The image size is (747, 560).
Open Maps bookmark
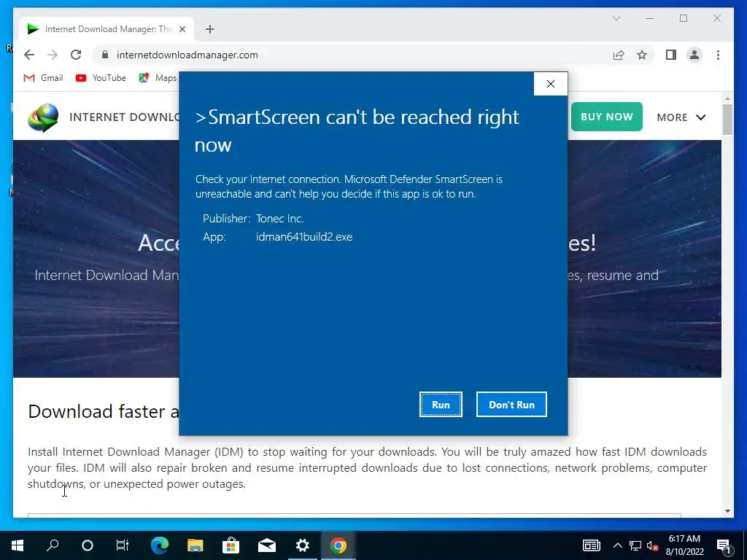click(158, 77)
